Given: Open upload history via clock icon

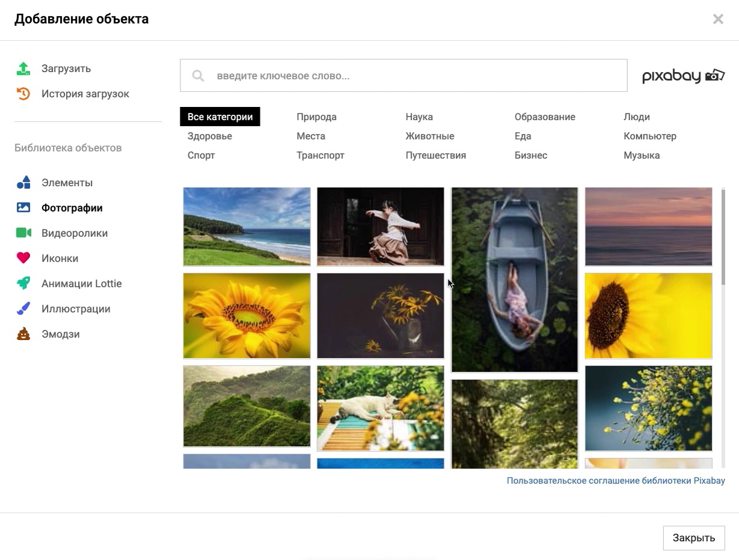Looking at the screenshot, I should pos(23,94).
